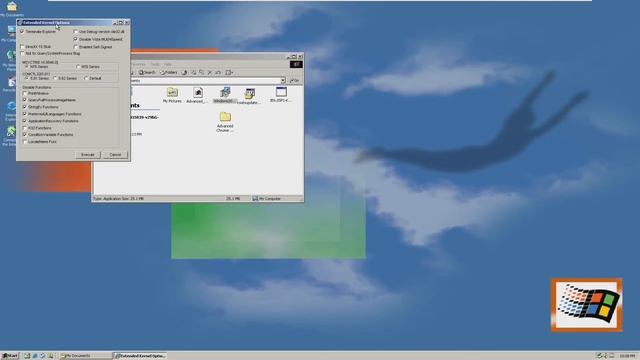The height and width of the screenshot is (360, 640).
Task: Switch to Extended Kernel Options taskbar button
Action: (140, 356)
